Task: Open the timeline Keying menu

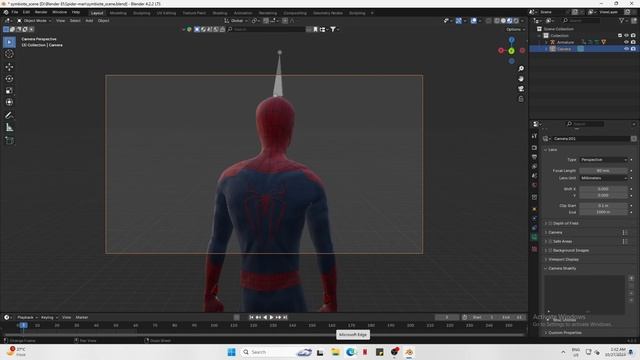Action: point(49,317)
